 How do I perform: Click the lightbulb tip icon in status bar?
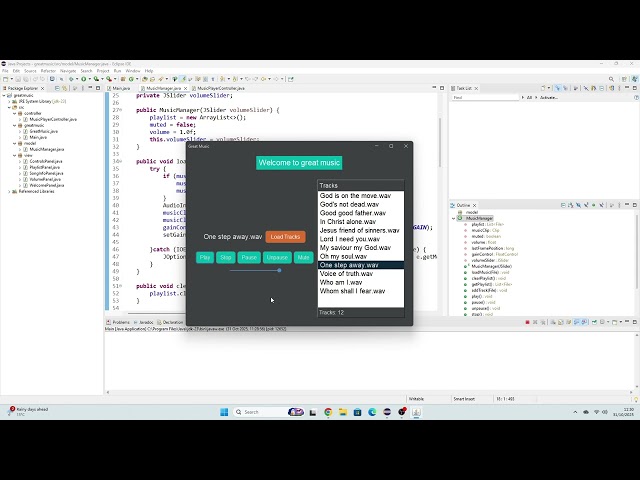coord(636,399)
